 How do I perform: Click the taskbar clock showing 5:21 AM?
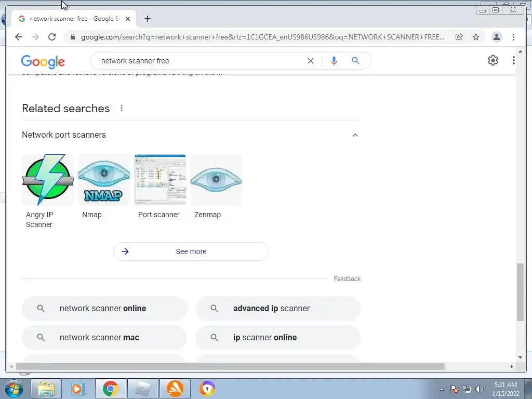coord(506,389)
